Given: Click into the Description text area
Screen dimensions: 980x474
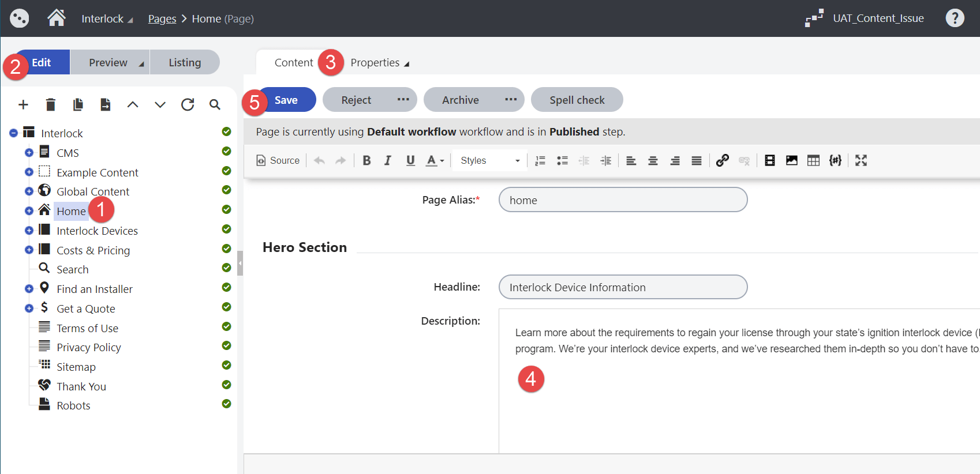Looking at the screenshot, I should click(739, 381).
